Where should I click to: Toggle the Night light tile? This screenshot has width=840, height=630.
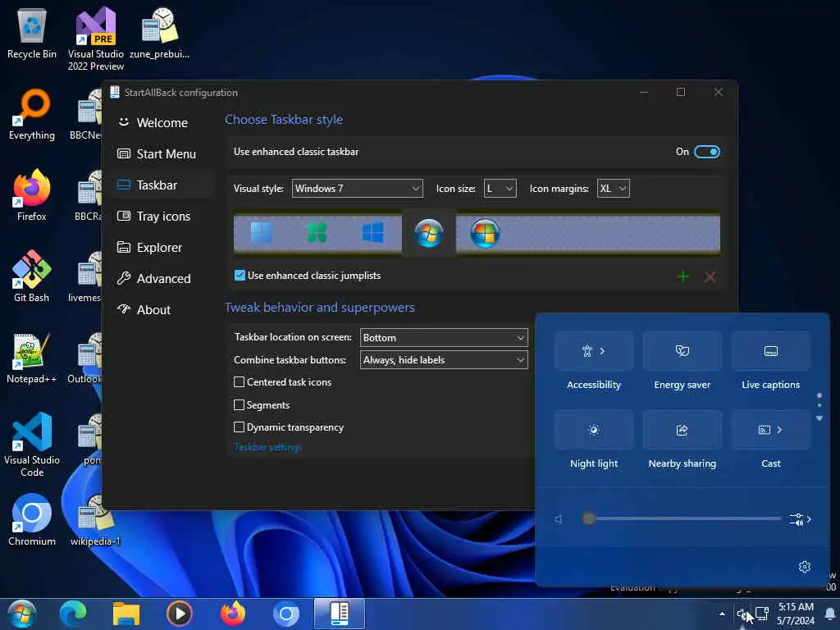[594, 430]
